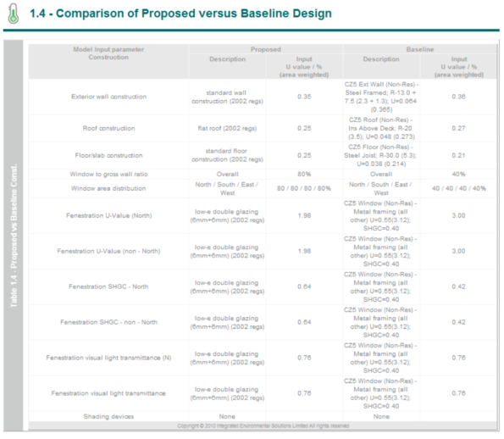Select the proposed 80% window to wall ratio

tap(304, 174)
